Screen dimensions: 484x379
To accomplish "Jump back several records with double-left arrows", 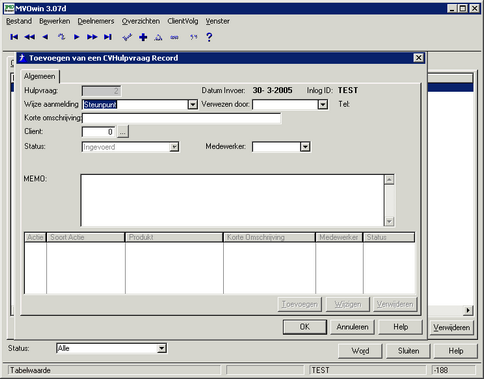I will tap(30, 37).
